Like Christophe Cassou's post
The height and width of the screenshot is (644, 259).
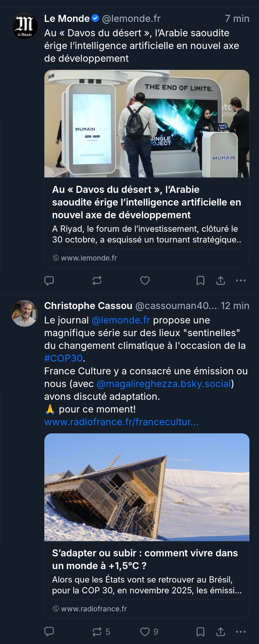click(145, 632)
